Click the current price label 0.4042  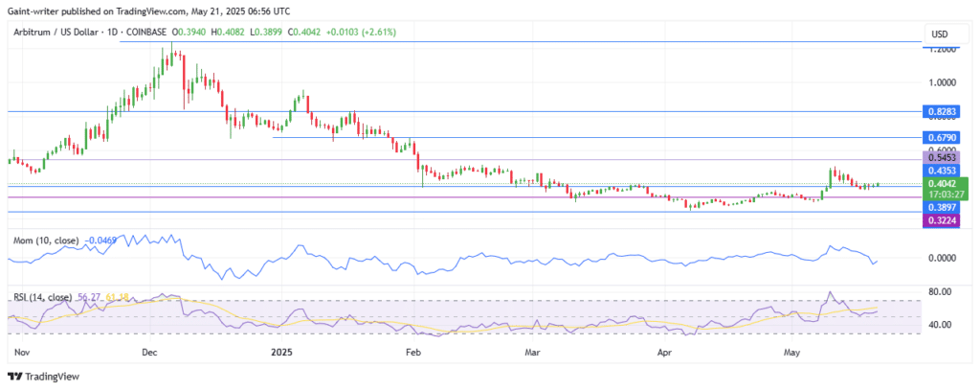click(945, 183)
